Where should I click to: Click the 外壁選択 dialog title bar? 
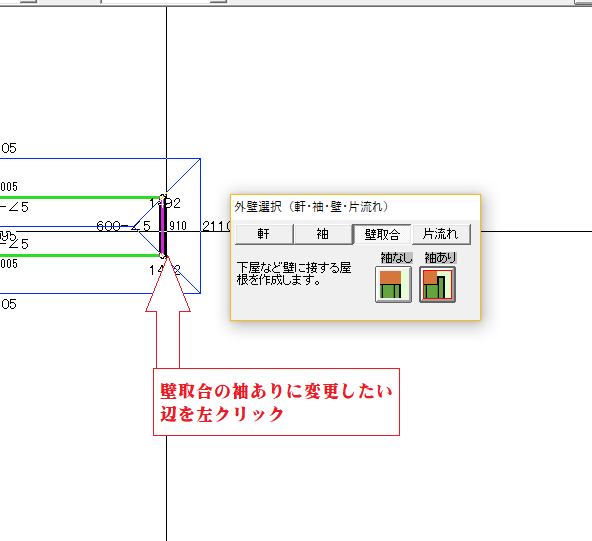355,207
